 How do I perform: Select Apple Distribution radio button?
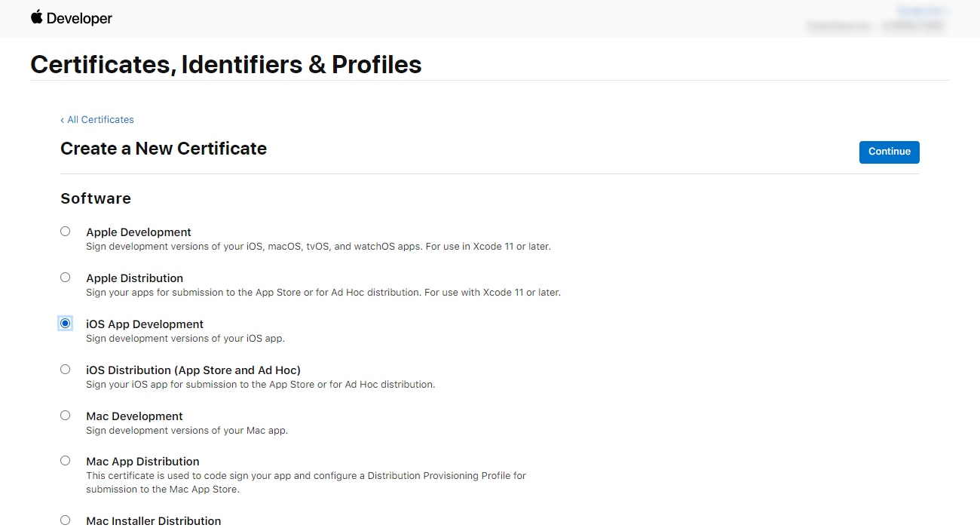coord(66,278)
